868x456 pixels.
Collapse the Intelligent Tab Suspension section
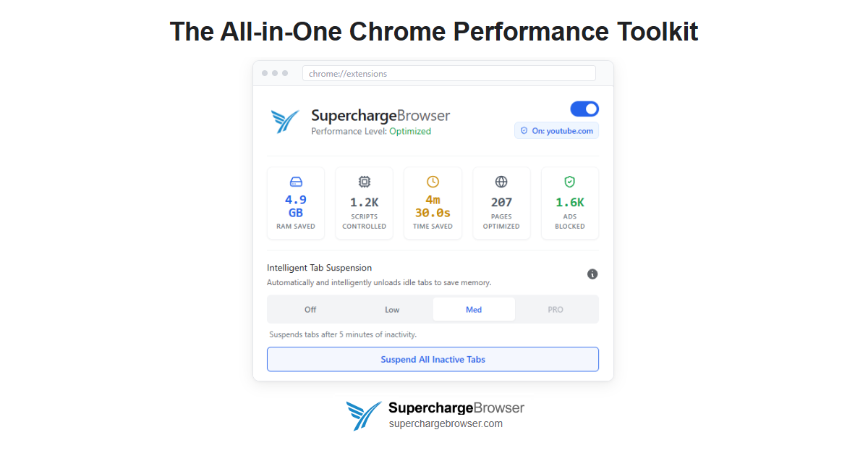(x=319, y=267)
